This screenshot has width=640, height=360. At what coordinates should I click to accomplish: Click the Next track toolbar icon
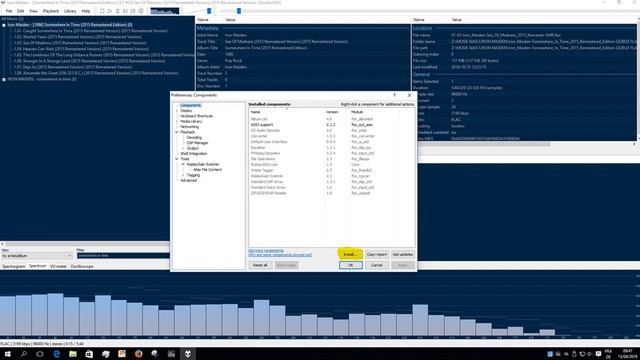click(x=133, y=11)
